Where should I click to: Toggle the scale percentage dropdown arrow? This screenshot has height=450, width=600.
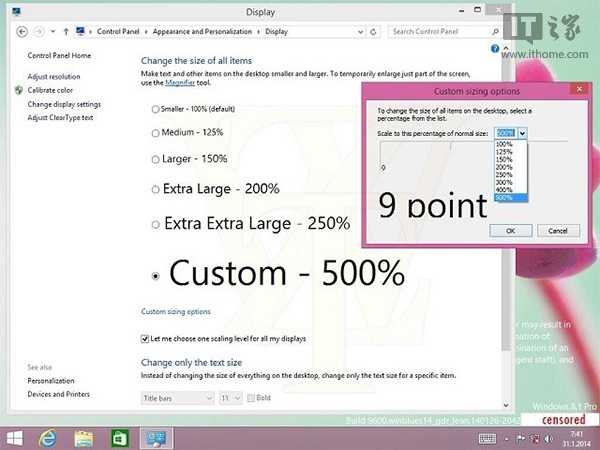(522, 133)
